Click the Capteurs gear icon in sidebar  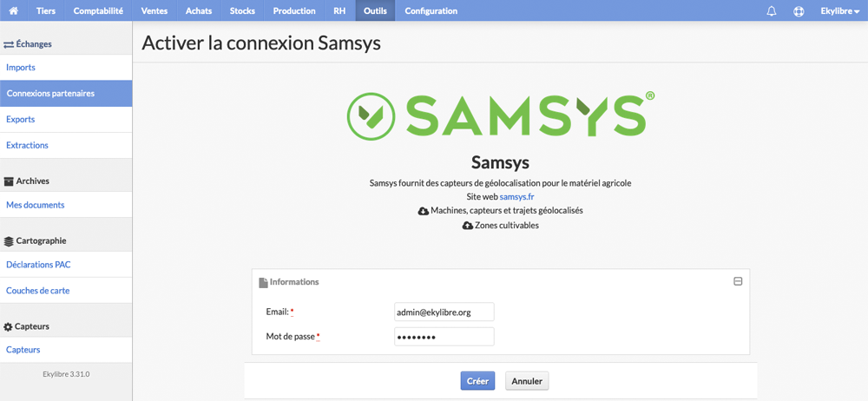(x=9, y=326)
